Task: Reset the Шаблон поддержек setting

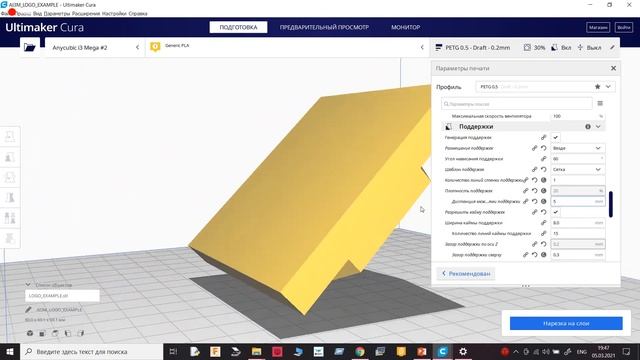Action: tap(544, 169)
